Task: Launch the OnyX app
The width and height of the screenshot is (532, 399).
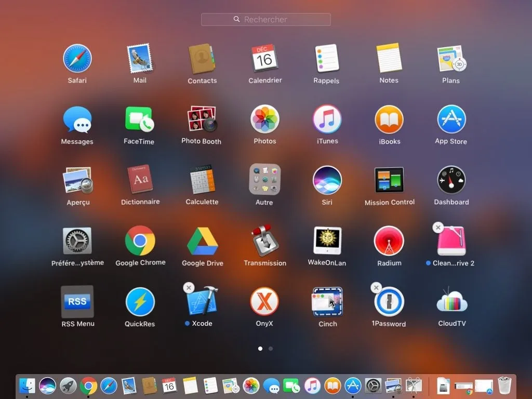Action: point(264,302)
